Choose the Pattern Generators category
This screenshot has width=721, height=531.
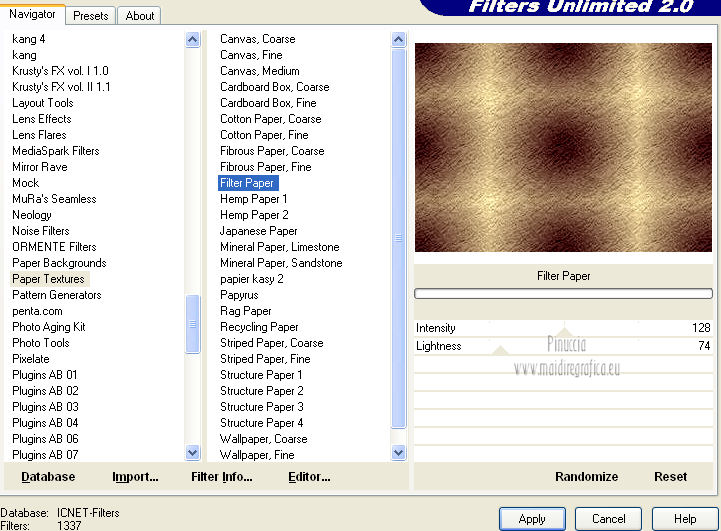[x=57, y=295]
